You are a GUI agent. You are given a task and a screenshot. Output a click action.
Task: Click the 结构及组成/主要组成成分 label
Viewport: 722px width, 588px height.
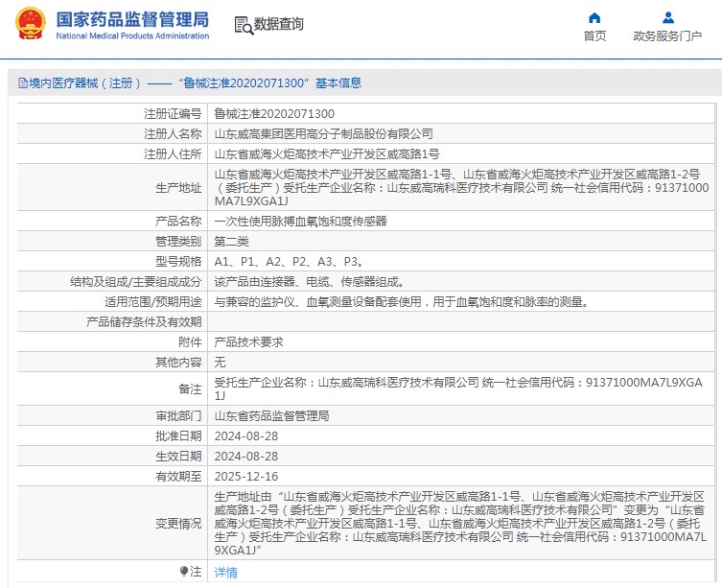[136, 282]
